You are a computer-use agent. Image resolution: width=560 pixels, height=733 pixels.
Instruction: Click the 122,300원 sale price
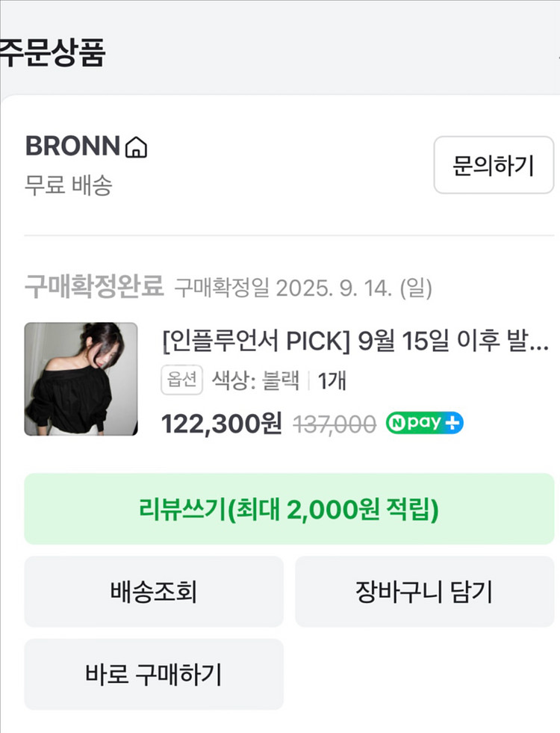222,424
